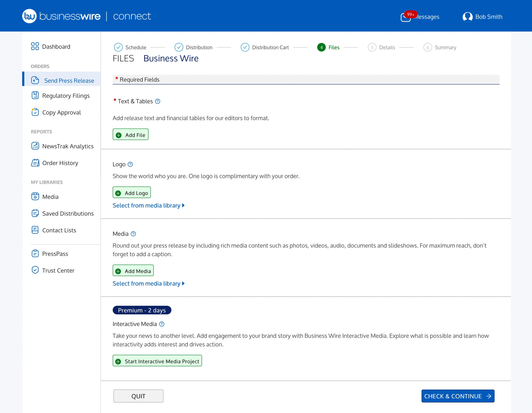Click the Regulatory Filings icon

click(35, 95)
